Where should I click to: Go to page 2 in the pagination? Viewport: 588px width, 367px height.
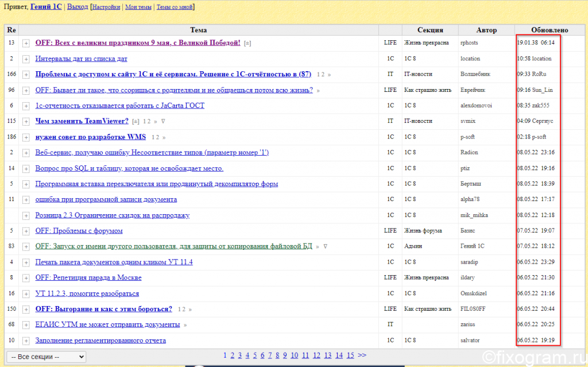click(233, 355)
